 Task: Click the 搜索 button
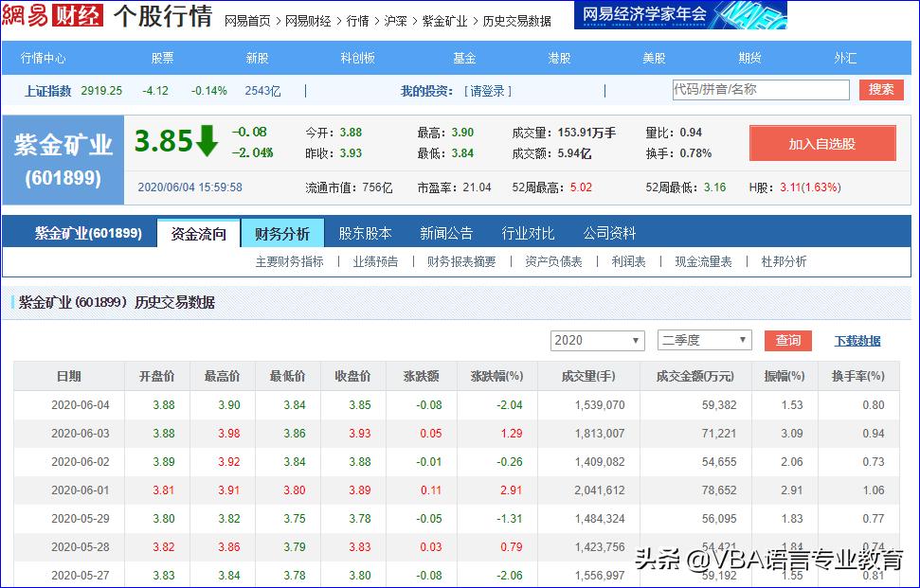[880, 90]
